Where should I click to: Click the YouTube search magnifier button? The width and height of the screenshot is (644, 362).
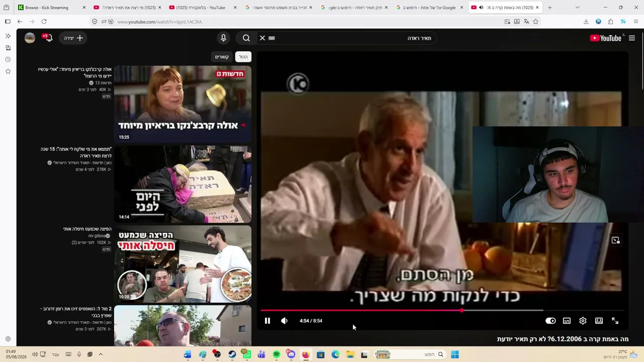(246, 38)
